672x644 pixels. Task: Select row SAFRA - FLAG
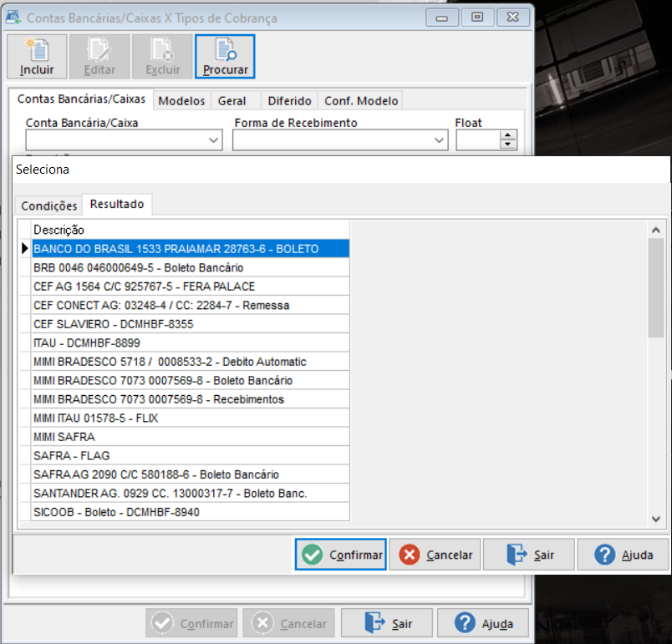(191, 455)
